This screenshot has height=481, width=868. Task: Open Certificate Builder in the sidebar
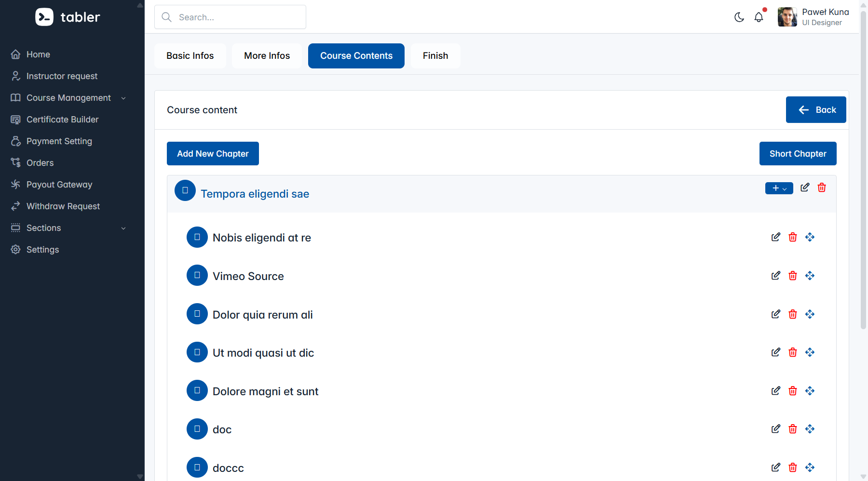62,120
